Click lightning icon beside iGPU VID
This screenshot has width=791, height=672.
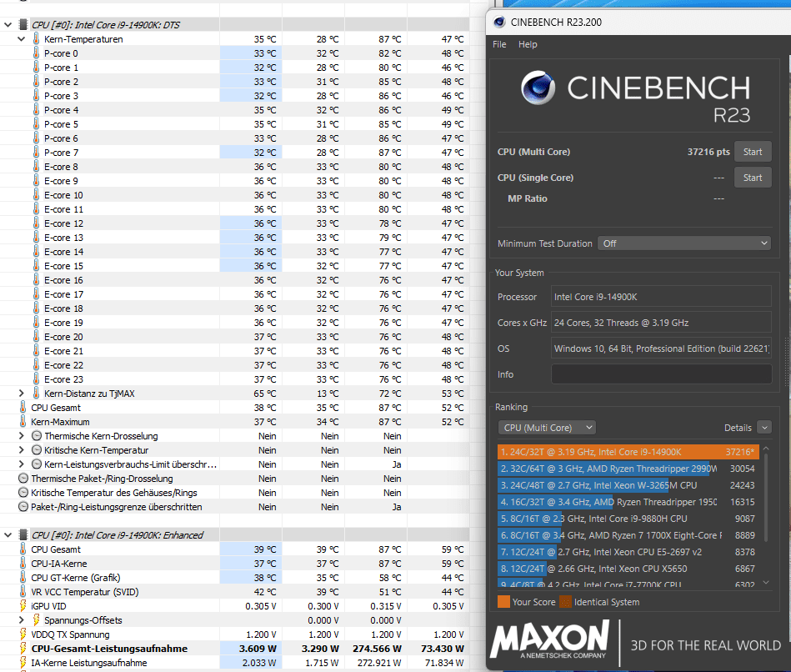pyautogui.click(x=23, y=606)
